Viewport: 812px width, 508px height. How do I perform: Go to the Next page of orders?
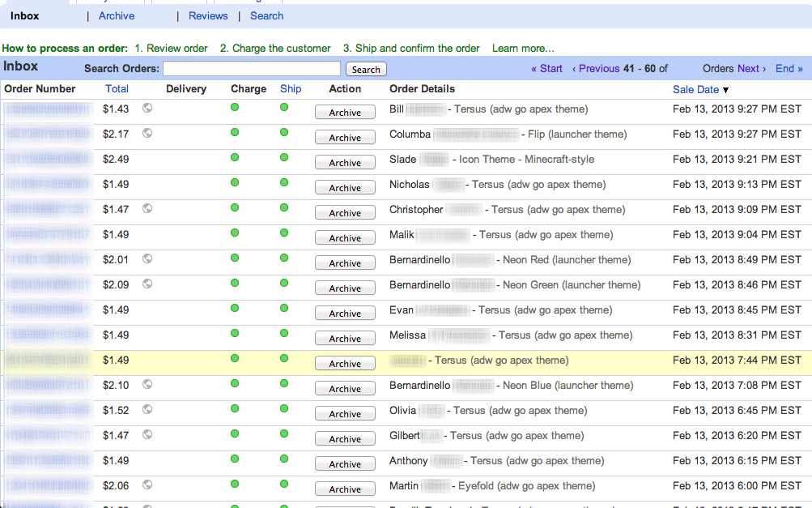750,69
